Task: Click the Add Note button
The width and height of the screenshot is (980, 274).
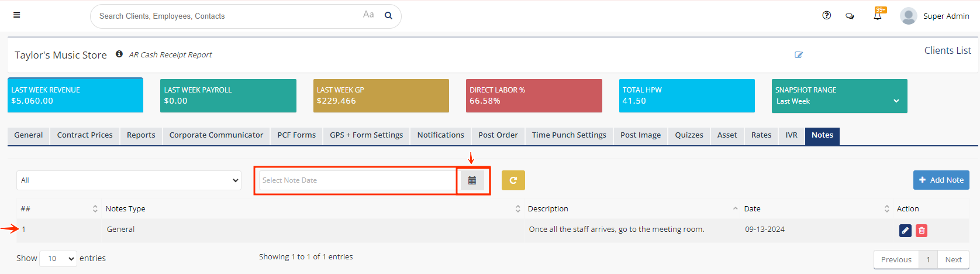Action: click(941, 180)
